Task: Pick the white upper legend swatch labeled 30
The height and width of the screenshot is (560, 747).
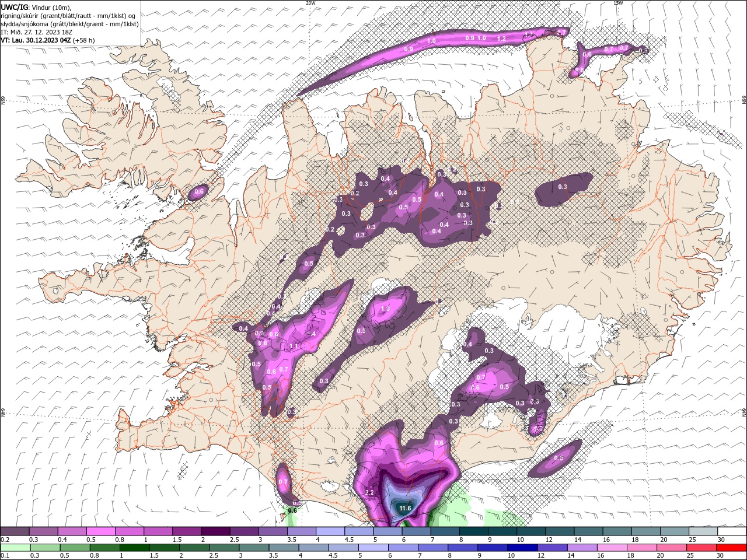Action: [x=732, y=531]
